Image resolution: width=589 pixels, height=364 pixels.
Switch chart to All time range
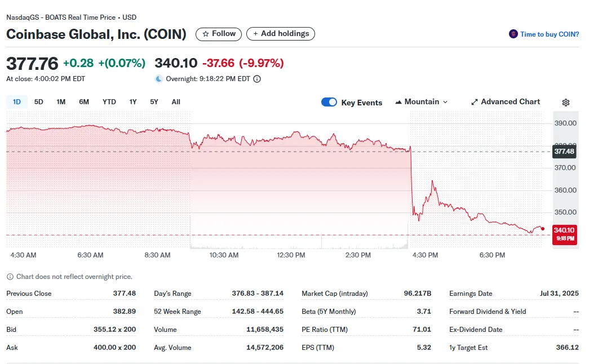coord(176,102)
